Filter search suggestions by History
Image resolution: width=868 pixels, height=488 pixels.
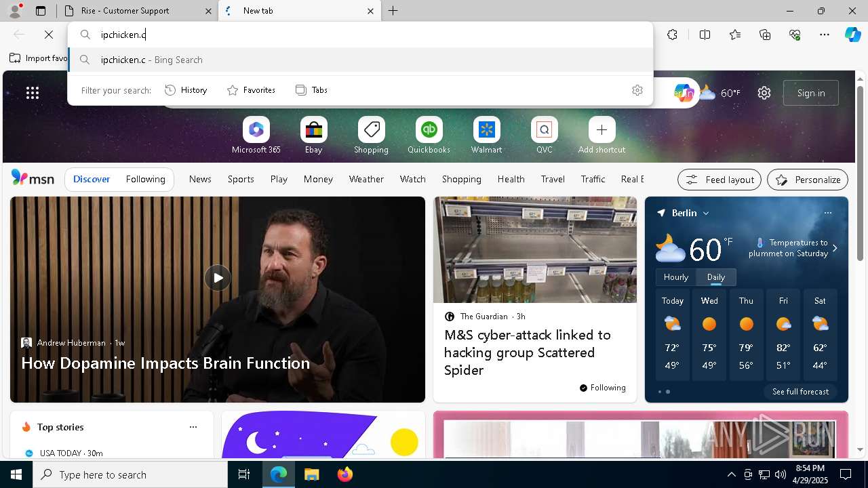(186, 90)
